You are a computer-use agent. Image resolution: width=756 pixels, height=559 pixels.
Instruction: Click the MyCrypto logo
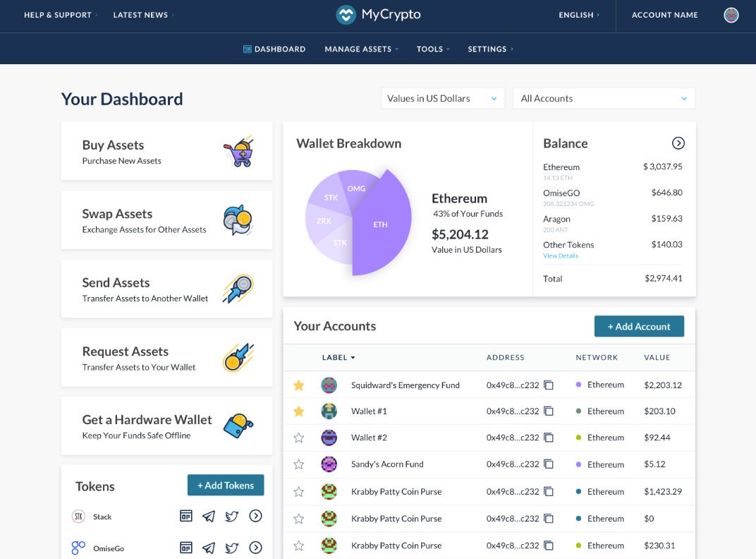coord(379,15)
